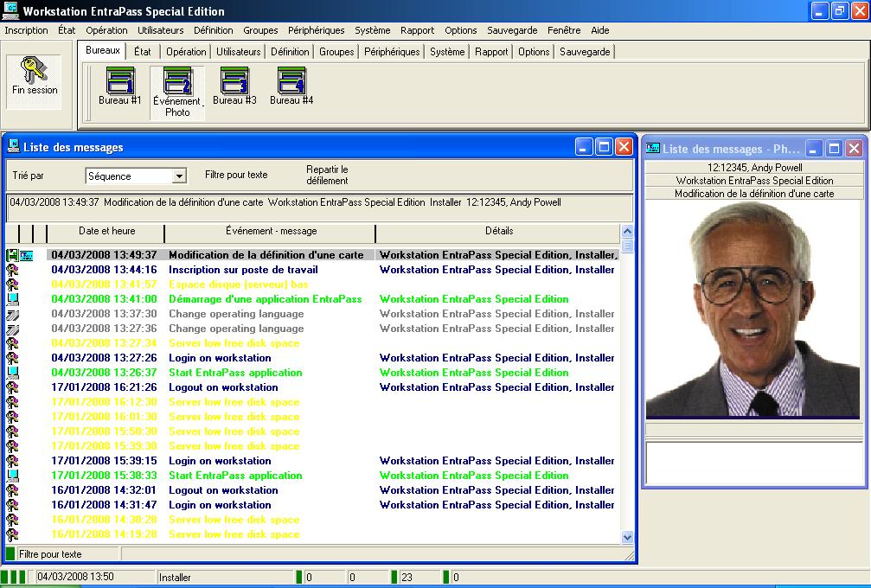Image resolution: width=871 pixels, height=588 pixels.
Task: Click the icon on the 17/01/2008 16:21:26 Logout row
Action: (x=11, y=387)
